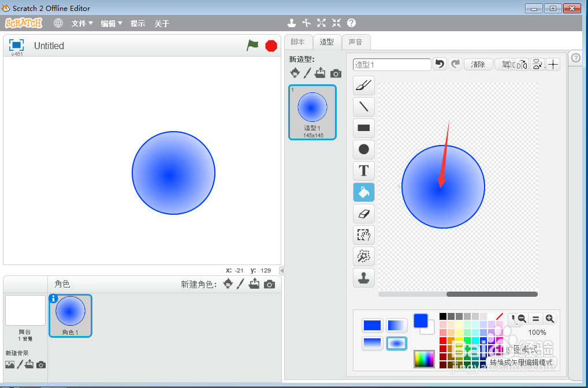Viewport: 588px width, 388px height.
Task: Reset paint canvas zoom to 100%
Action: (535, 319)
